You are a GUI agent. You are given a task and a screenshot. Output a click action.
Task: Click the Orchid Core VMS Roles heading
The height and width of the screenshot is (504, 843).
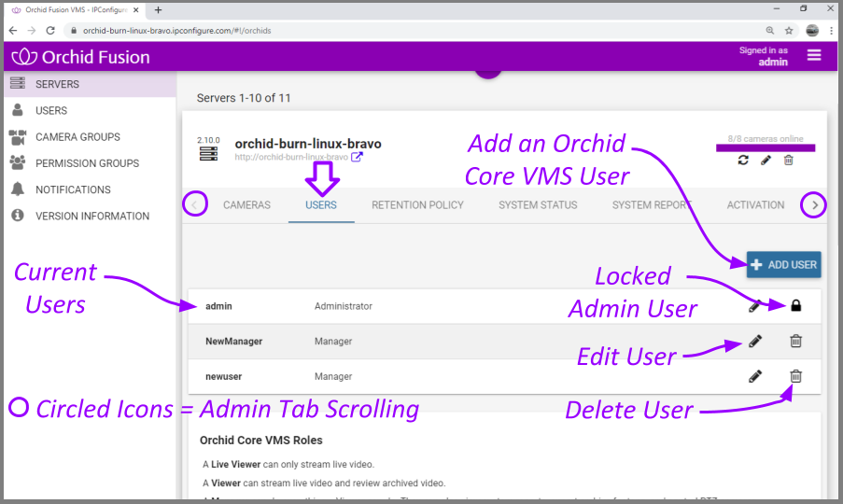[x=261, y=440]
